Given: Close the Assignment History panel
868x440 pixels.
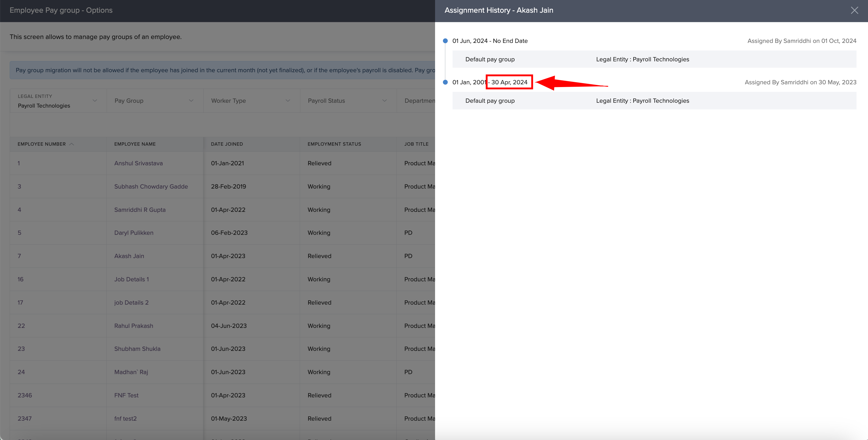Looking at the screenshot, I should (x=854, y=11).
